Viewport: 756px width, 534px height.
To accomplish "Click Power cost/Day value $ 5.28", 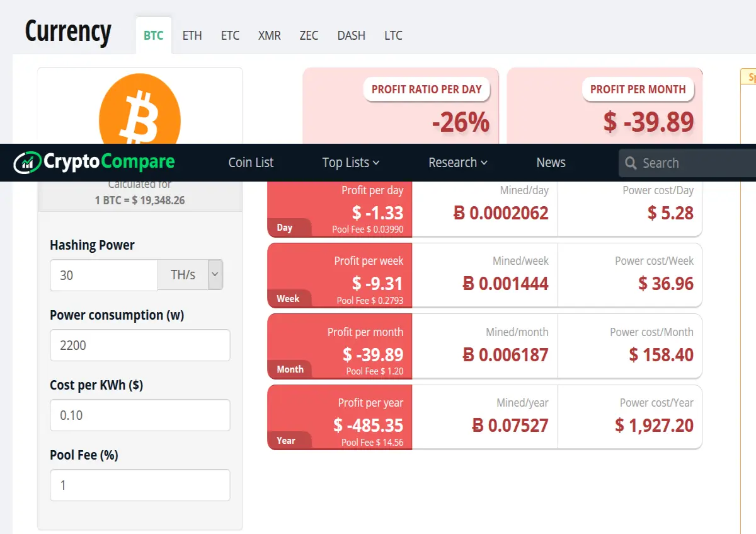I will coord(670,213).
